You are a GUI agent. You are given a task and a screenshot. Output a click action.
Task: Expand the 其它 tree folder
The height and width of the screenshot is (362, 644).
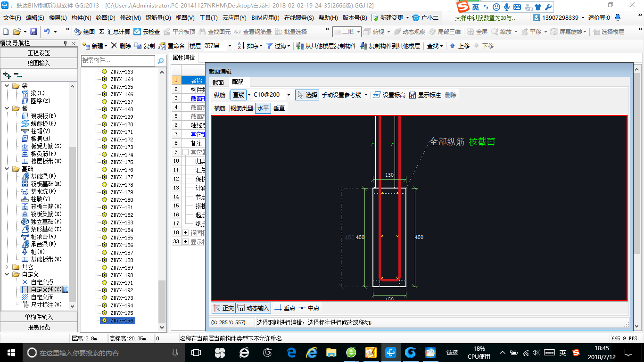click(x=7, y=267)
